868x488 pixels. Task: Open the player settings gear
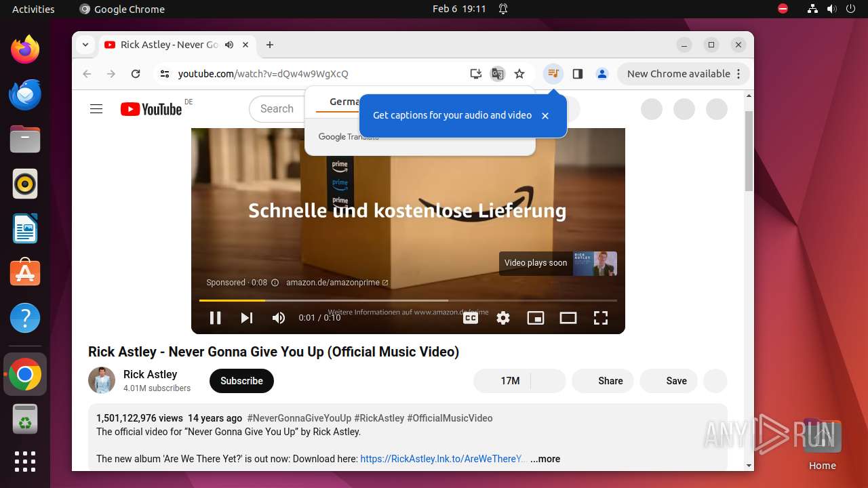pyautogui.click(x=503, y=318)
